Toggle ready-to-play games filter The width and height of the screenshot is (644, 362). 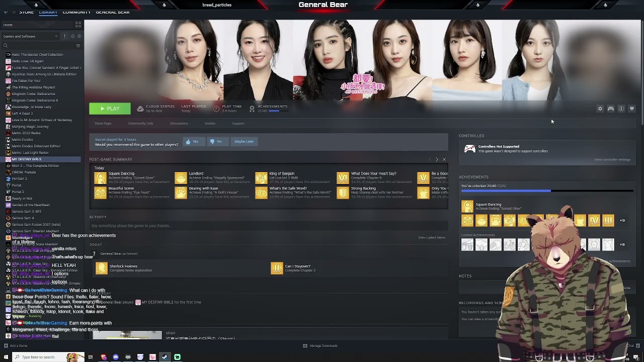click(79, 36)
